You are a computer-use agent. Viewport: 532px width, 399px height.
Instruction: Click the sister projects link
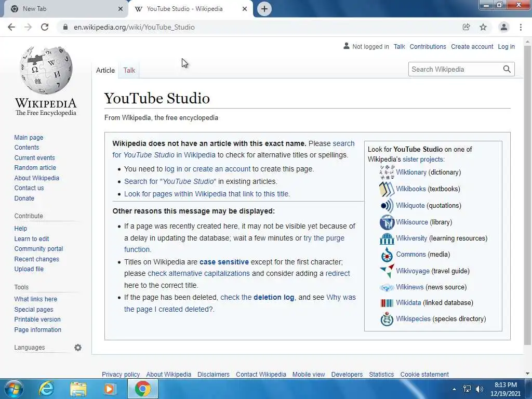[423, 159]
